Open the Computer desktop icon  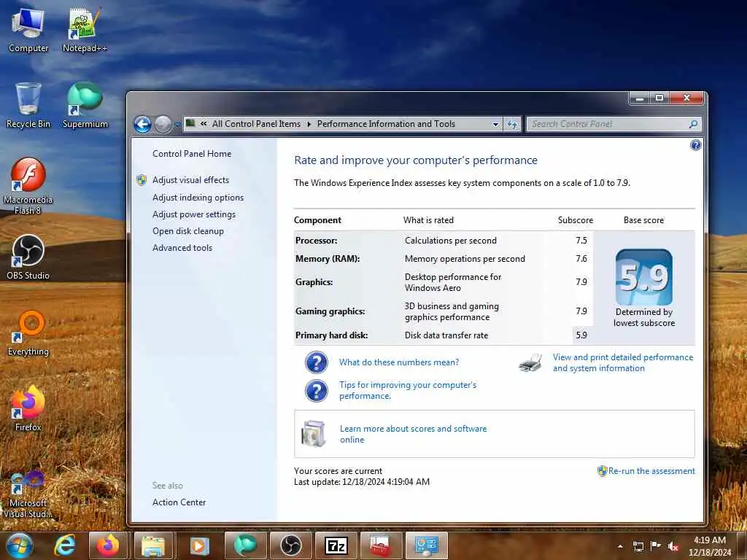[28, 31]
